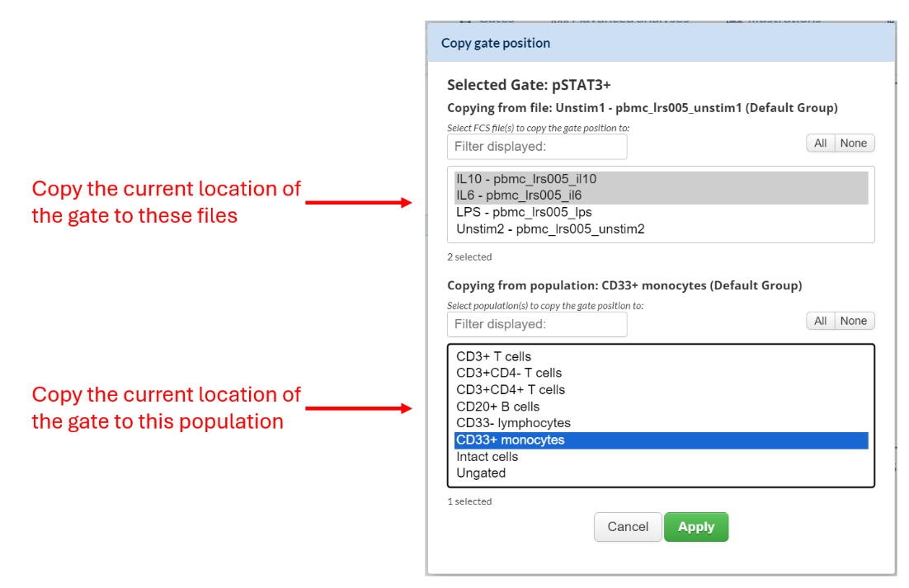Click Apply to copy the gate position
The image size is (909, 588).
(695, 527)
